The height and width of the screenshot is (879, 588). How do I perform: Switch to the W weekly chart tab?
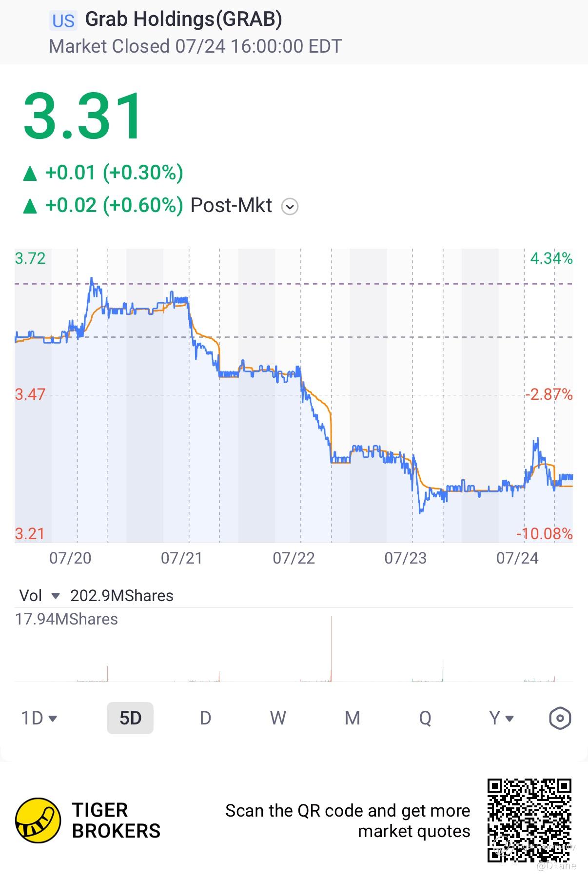click(278, 718)
